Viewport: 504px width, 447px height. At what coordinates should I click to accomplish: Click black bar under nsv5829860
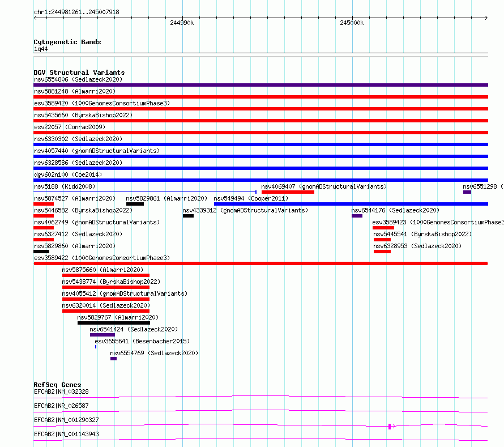tap(41, 252)
